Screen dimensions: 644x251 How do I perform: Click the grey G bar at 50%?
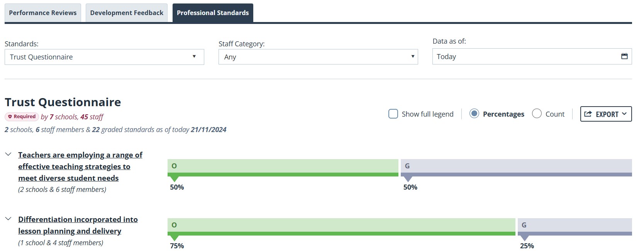pyautogui.click(x=517, y=168)
